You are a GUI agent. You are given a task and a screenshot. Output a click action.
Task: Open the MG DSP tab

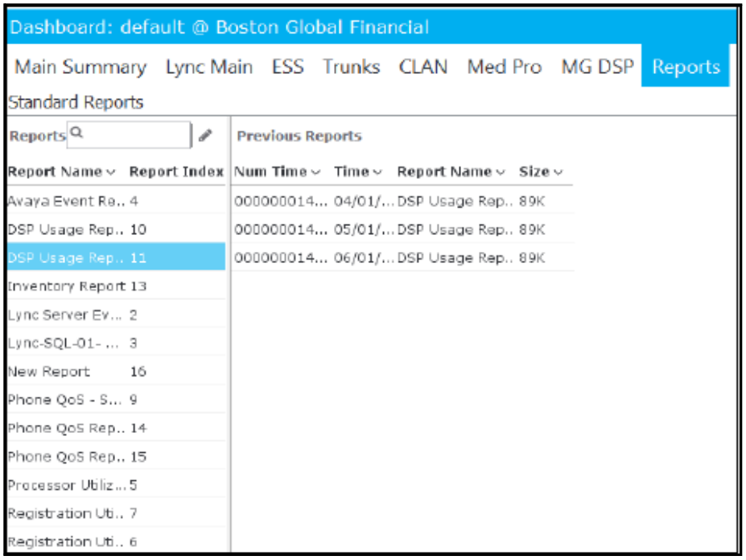[x=597, y=67]
